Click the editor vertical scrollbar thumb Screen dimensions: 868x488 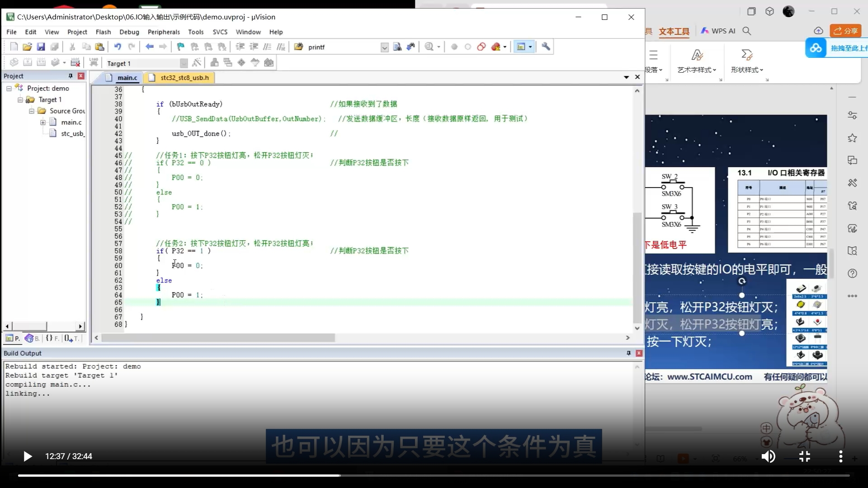[x=637, y=267]
